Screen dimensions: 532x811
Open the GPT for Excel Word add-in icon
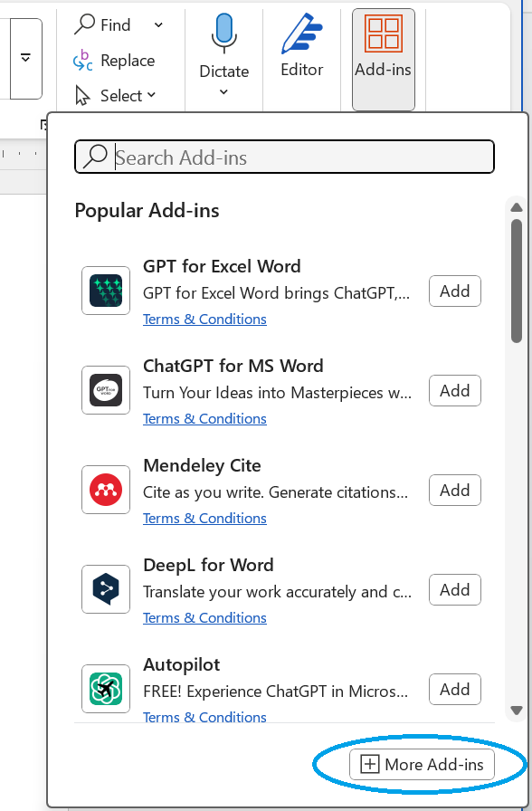(105, 291)
